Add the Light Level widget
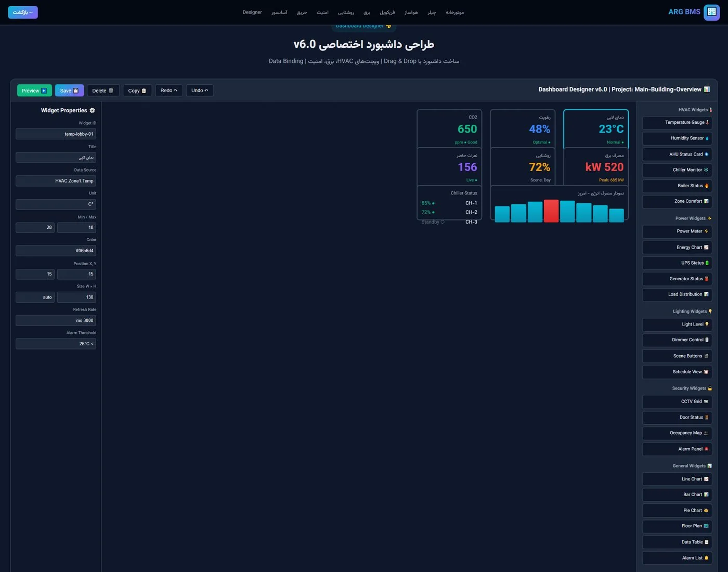Screen dimensions: 728x572 [x=677, y=324]
